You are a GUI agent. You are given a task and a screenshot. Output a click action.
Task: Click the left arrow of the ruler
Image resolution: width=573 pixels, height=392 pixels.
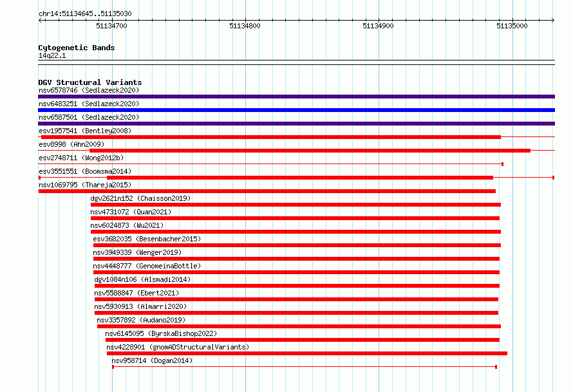pyautogui.click(x=40, y=21)
